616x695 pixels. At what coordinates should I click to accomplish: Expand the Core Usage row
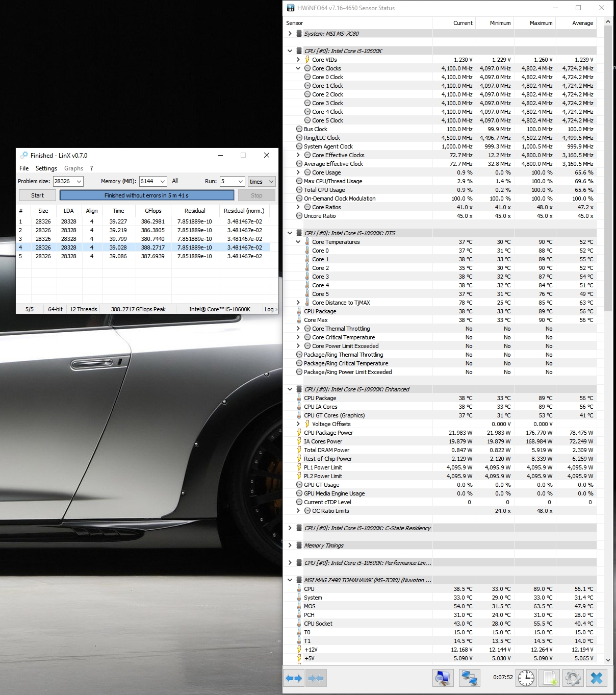tap(298, 172)
